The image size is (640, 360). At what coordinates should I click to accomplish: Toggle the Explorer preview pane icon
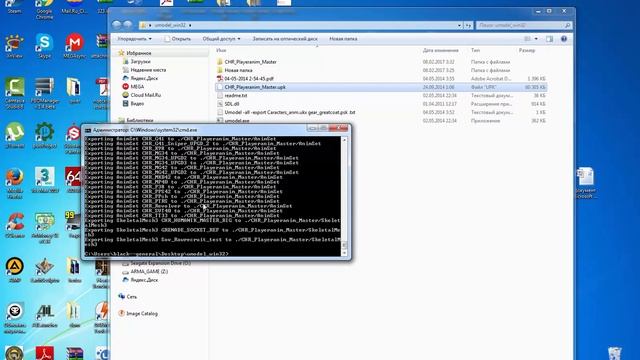tap(549, 39)
